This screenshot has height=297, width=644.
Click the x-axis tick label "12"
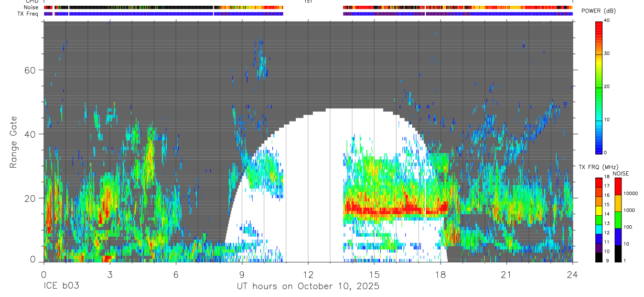[x=308, y=274]
